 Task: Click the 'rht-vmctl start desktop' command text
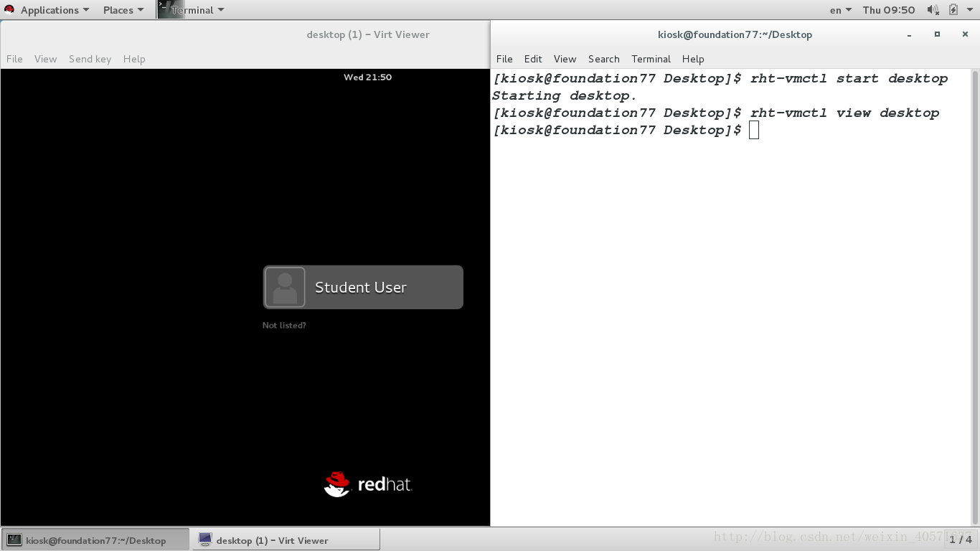point(849,78)
